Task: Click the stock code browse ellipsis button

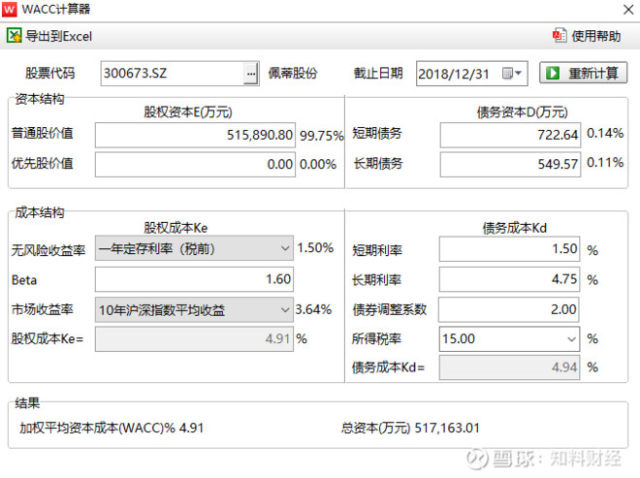Action: coord(251,73)
